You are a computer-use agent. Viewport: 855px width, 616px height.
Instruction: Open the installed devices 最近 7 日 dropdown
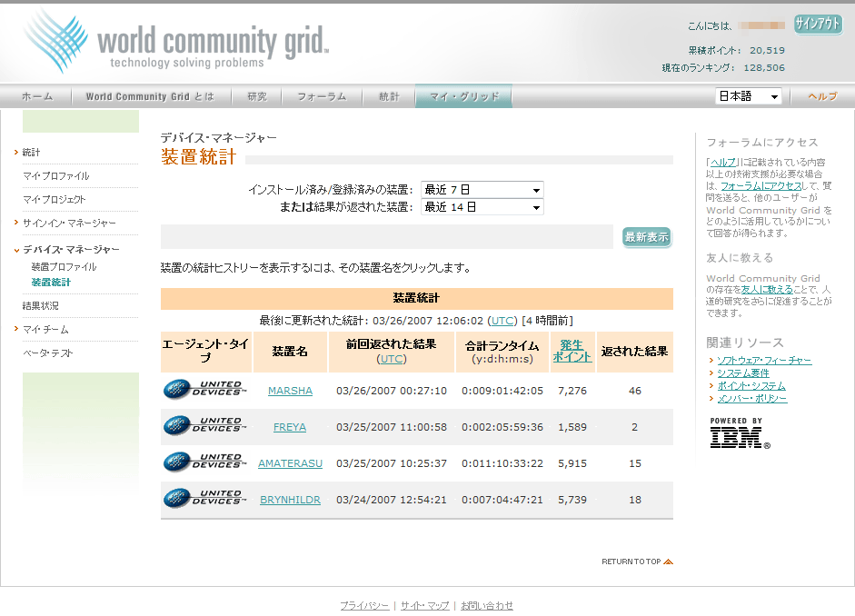(482, 190)
